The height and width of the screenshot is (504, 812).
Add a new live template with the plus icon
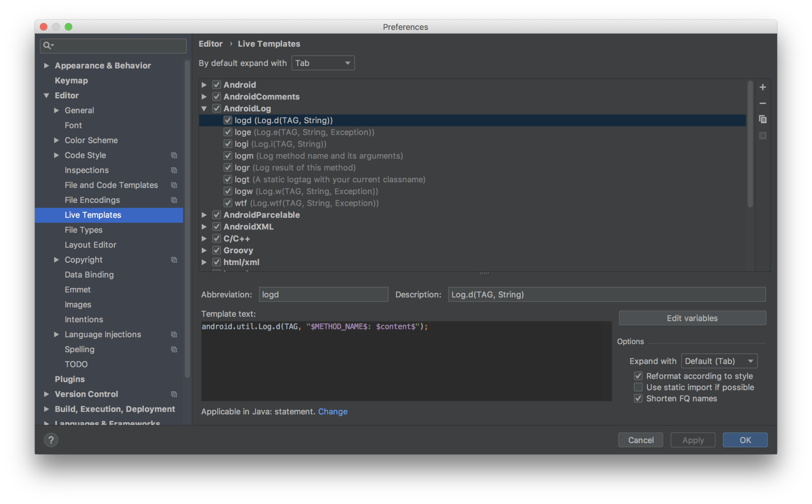point(763,87)
